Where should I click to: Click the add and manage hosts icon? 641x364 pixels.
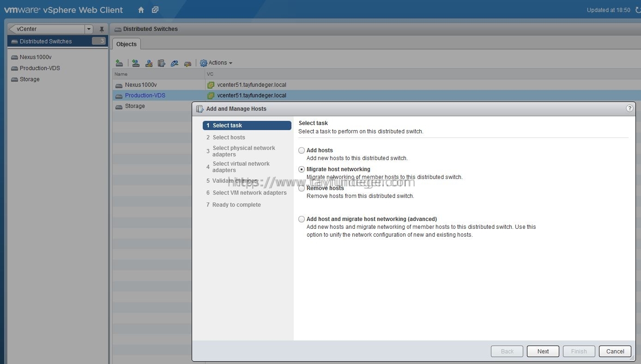161,63
